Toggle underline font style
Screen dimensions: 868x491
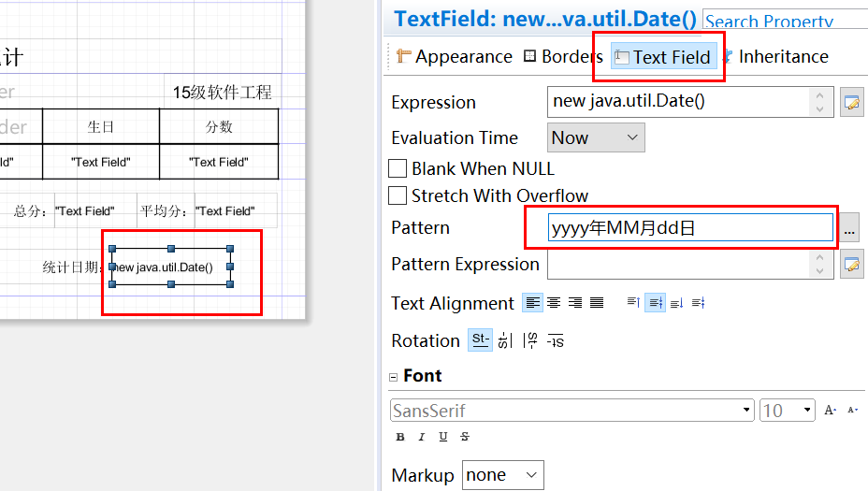[442, 437]
